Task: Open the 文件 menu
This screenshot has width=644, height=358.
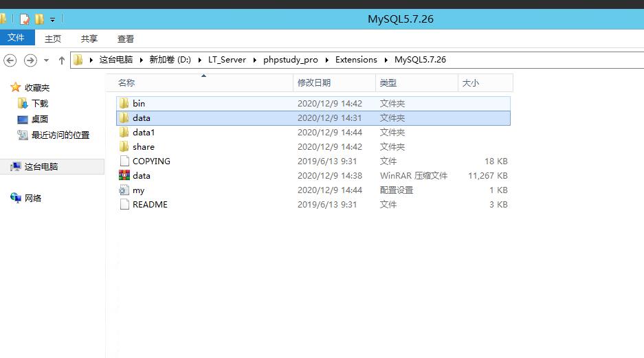Action: [x=16, y=38]
